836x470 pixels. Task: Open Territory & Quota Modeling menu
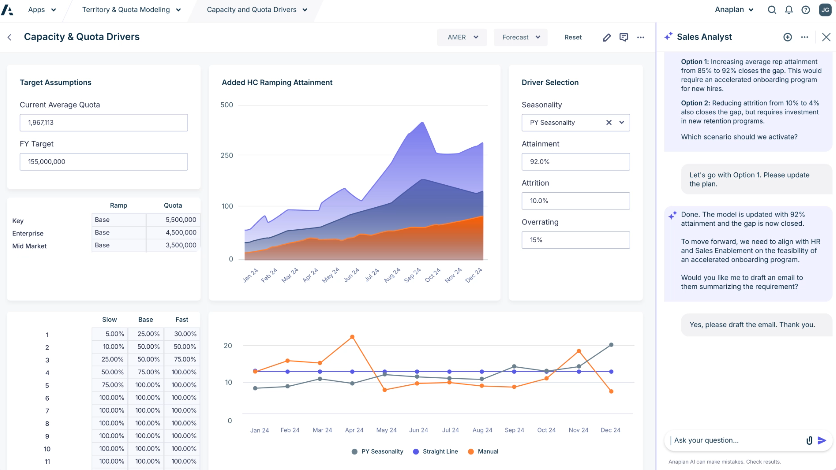coord(131,10)
